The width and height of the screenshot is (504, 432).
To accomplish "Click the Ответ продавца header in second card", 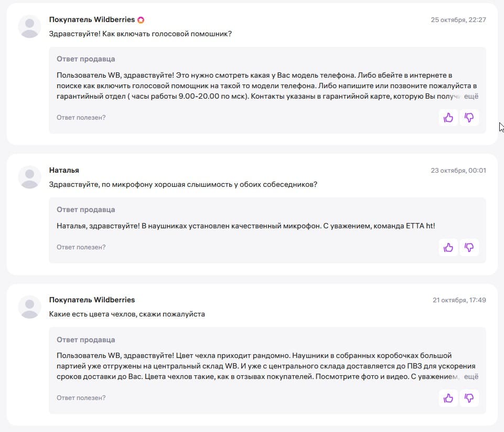I will 85,209.
